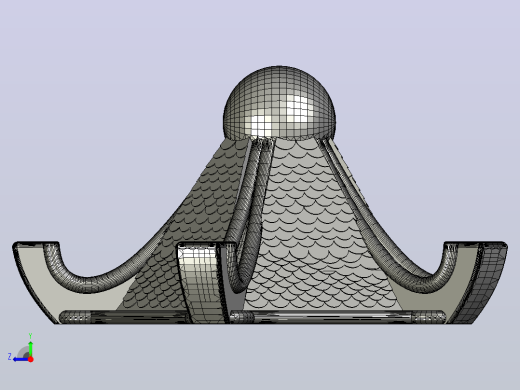Click the green Y axis arrow
The height and width of the screenshot is (390, 520).
31,349
